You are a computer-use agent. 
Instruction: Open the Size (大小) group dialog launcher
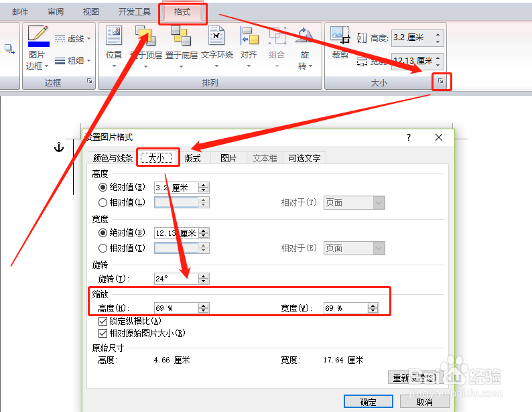click(440, 81)
